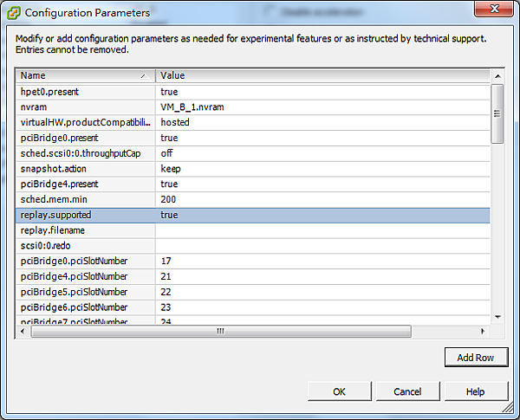Sort by the Name column header

85,75
